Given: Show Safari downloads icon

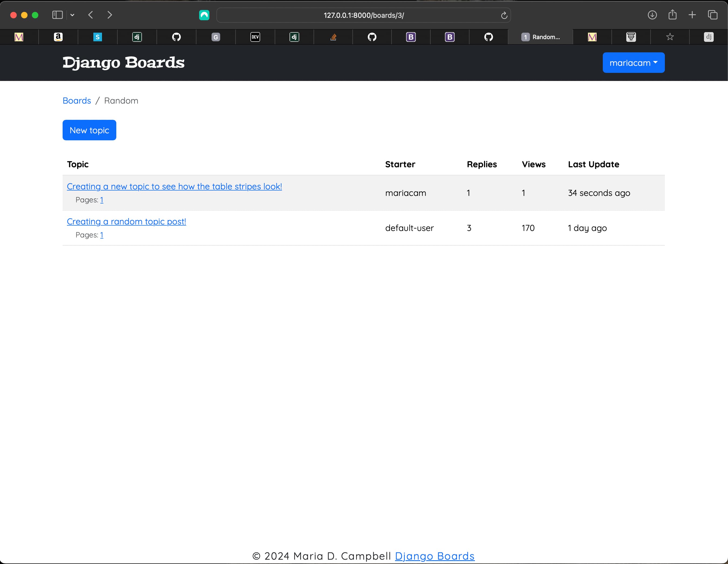Looking at the screenshot, I should pyautogui.click(x=652, y=15).
